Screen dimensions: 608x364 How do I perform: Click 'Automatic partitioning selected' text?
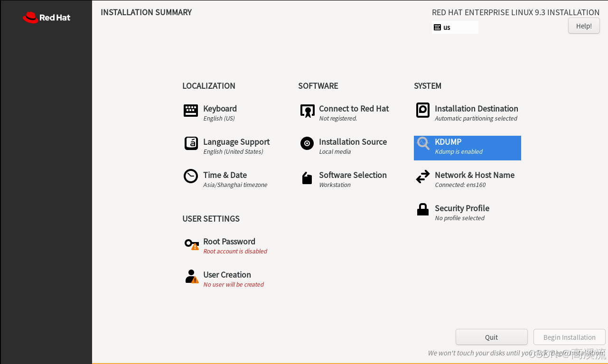click(x=476, y=119)
